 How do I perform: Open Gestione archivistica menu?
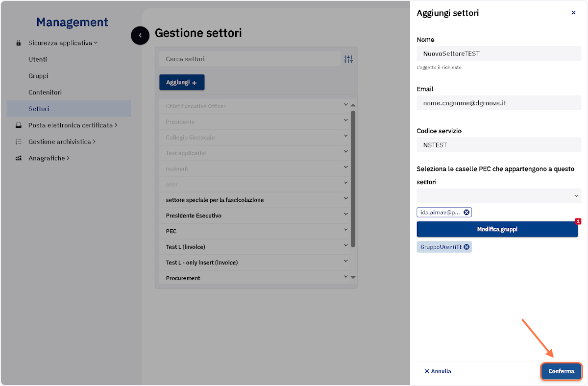tap(62, 142)
